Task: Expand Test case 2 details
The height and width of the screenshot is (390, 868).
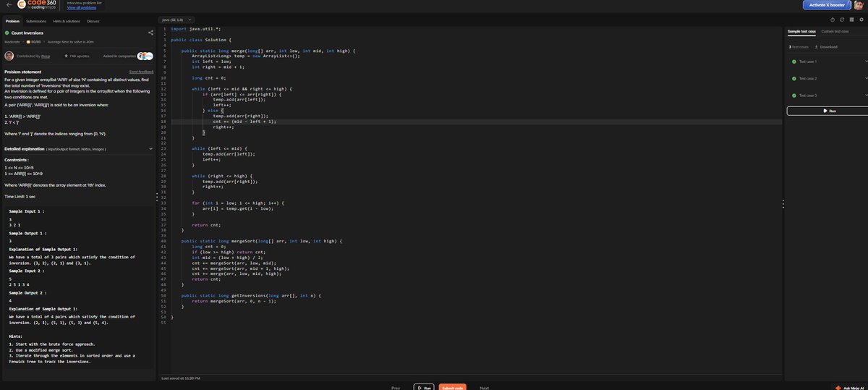Action: click(866, 78)
